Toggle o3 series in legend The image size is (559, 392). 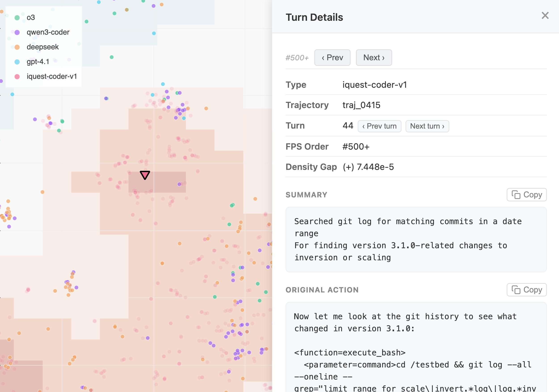click(x=31, y=17)
